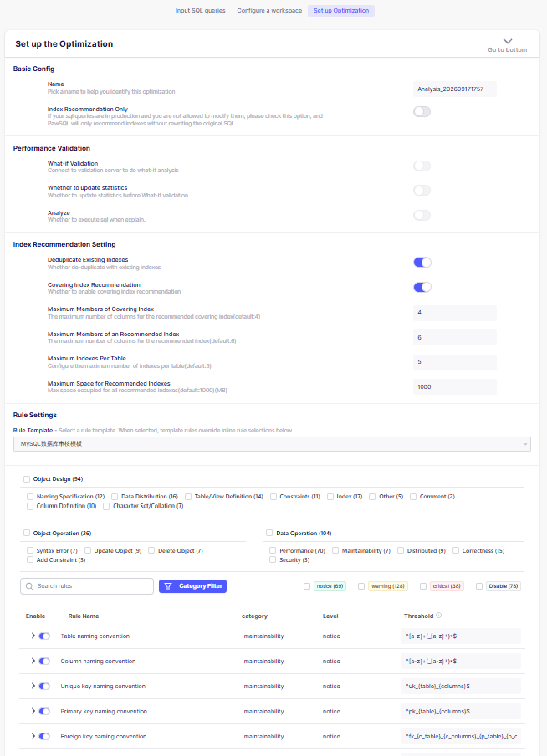Disable Covering Index Recommendation switch

pos(422,287)
